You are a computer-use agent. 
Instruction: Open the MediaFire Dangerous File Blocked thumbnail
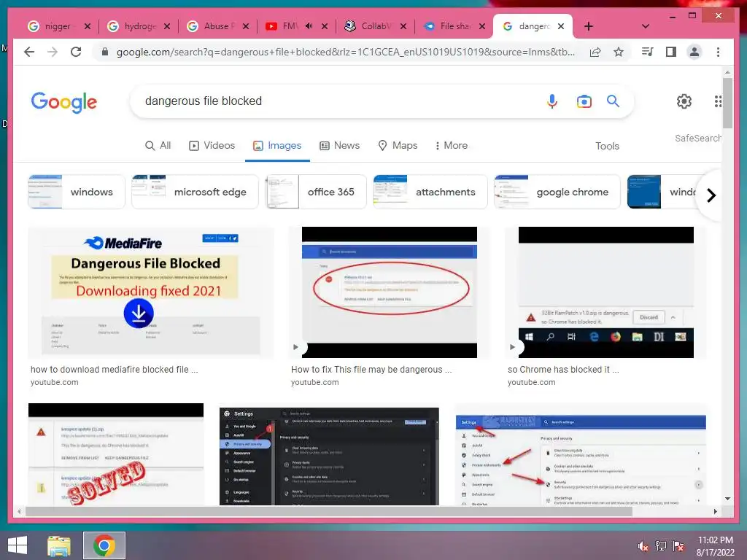tap(151, 292)
